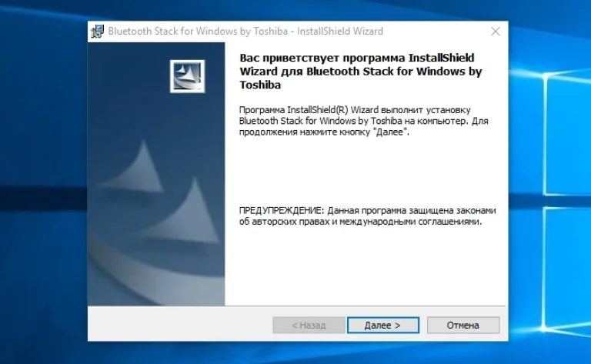Click the Bluetooth Stack title bar text

pos(245,32)
